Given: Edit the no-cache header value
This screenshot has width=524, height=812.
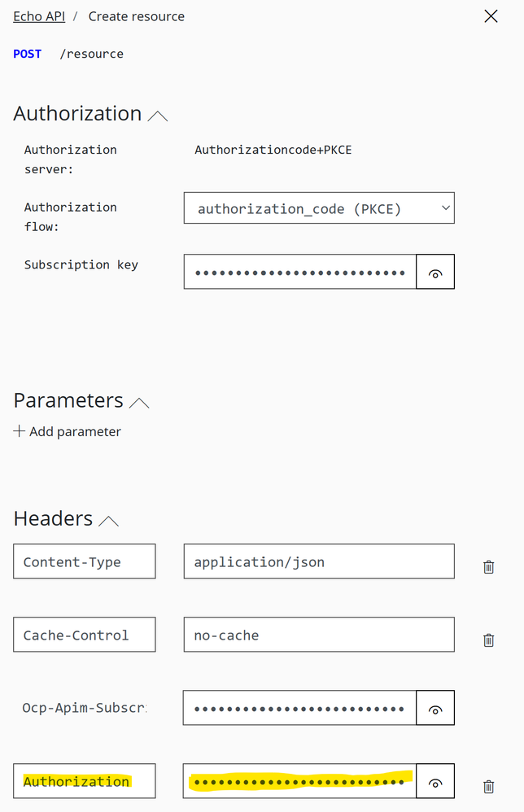Looking at the screenshot, I should coord(318,635).
